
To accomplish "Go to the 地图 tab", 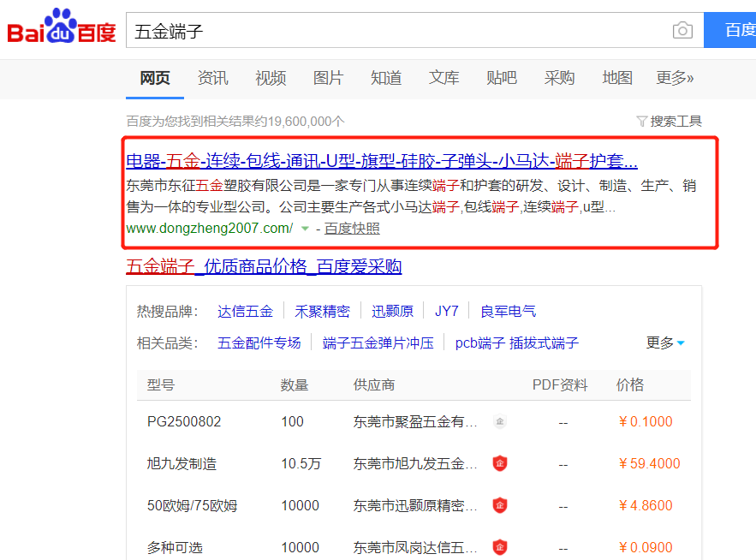I will [x=617, y=78].
